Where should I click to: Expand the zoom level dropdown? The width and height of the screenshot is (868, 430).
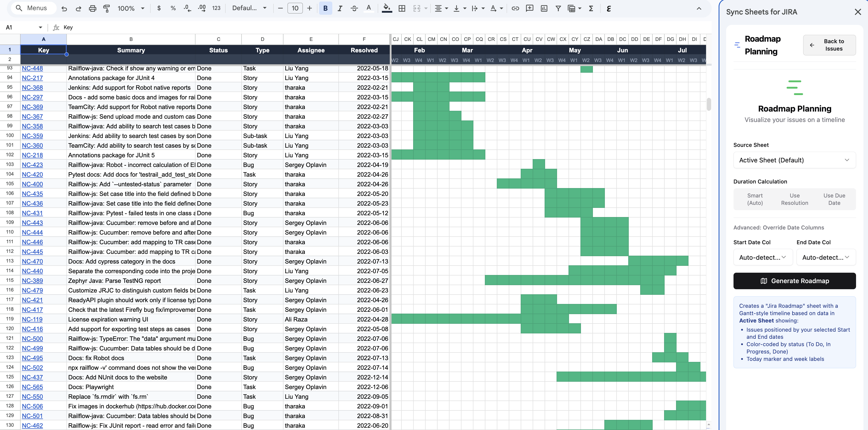click(x=143, y=8)
